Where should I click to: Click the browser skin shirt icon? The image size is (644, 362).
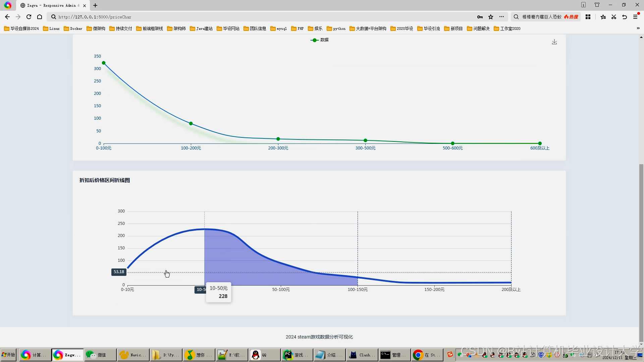(597, 5)
